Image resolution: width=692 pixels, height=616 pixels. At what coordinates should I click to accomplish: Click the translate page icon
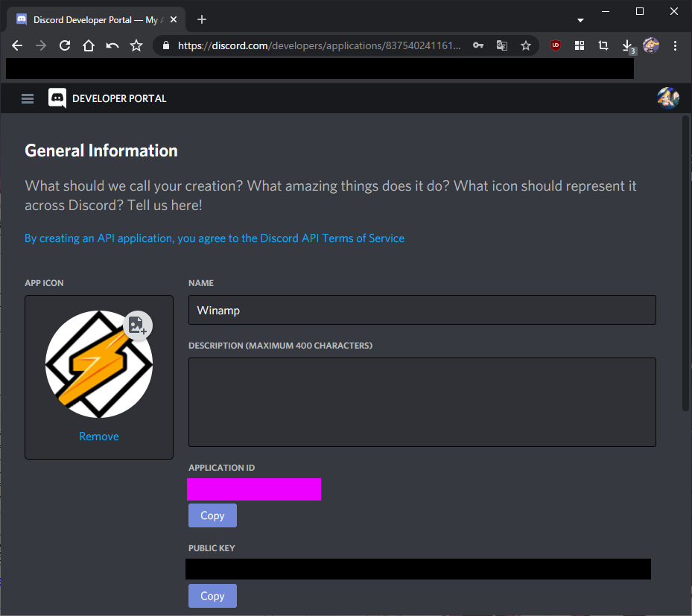(502, 45)
